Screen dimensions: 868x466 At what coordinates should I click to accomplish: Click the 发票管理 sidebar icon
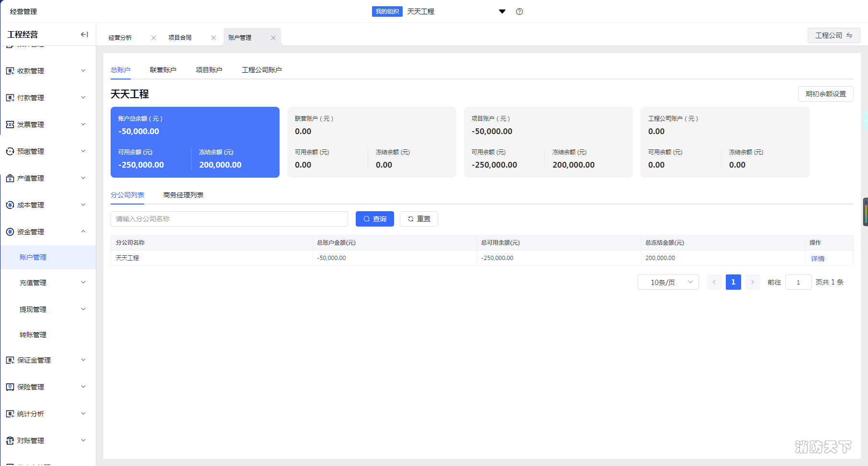10,125
